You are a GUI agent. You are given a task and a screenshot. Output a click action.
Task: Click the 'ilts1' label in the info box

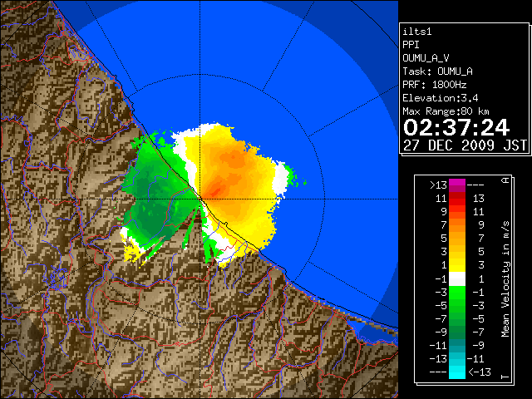417,32
